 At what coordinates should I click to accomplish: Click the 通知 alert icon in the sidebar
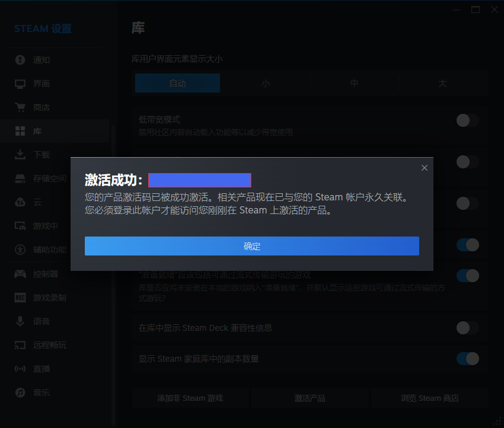click(20, 60)
